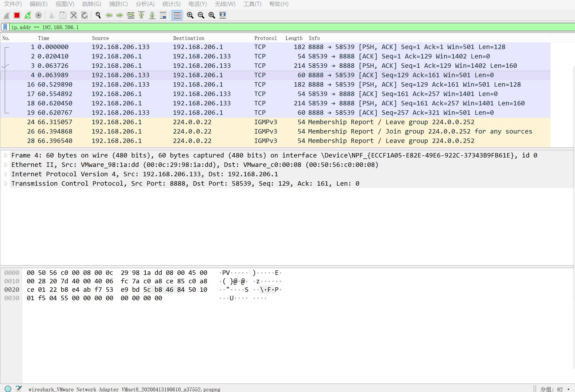Select IGMPv3 packet 24 Leave group
Screen dimensions: 575x392
coord(275,122)
